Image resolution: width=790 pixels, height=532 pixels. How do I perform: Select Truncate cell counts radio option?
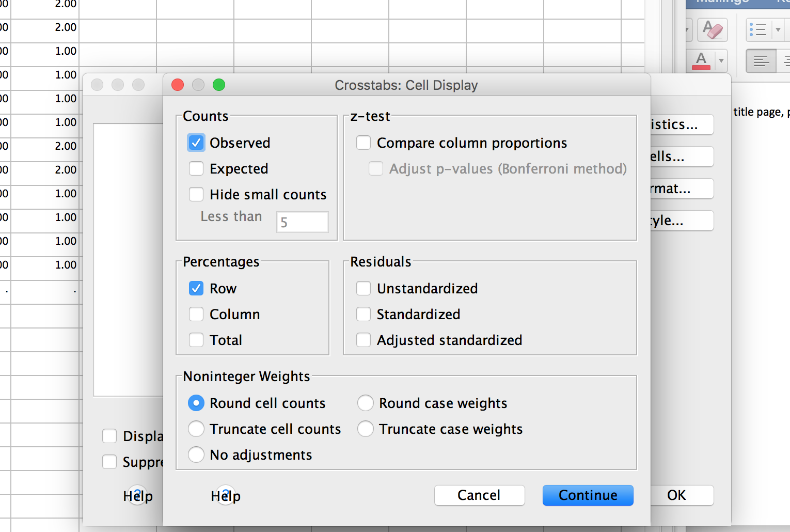196,429
